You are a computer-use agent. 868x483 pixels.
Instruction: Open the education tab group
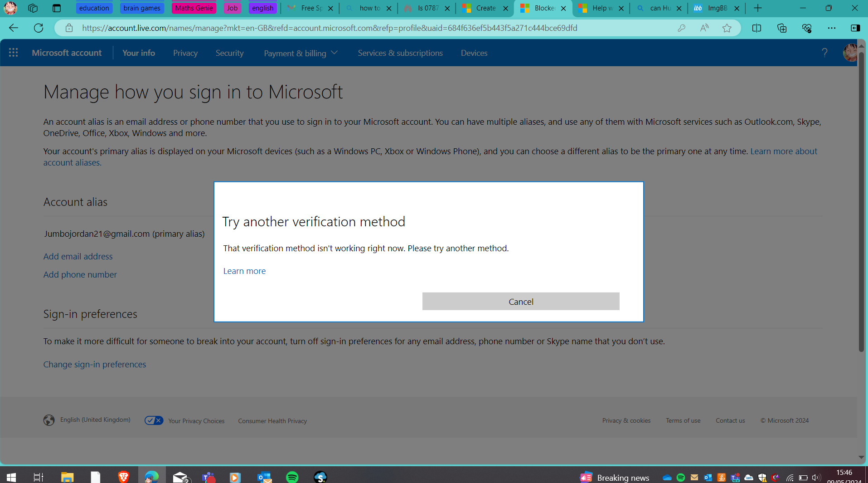click(94, 8)
